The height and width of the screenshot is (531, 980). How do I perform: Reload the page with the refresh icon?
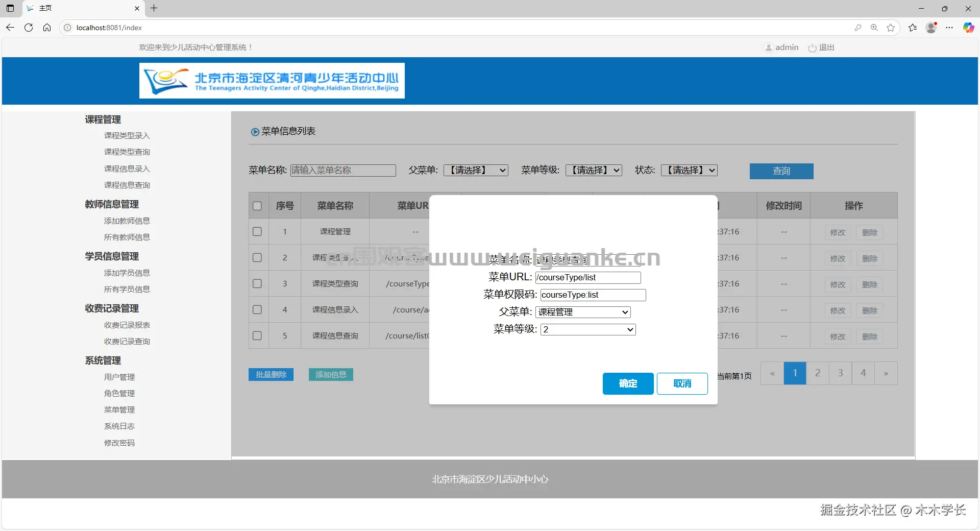click(29, 28)
